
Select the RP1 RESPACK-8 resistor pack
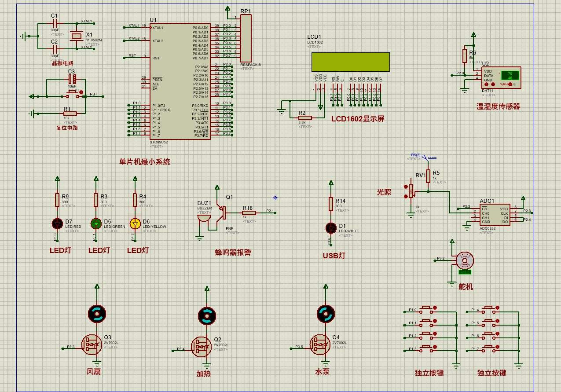click(246, 38)
